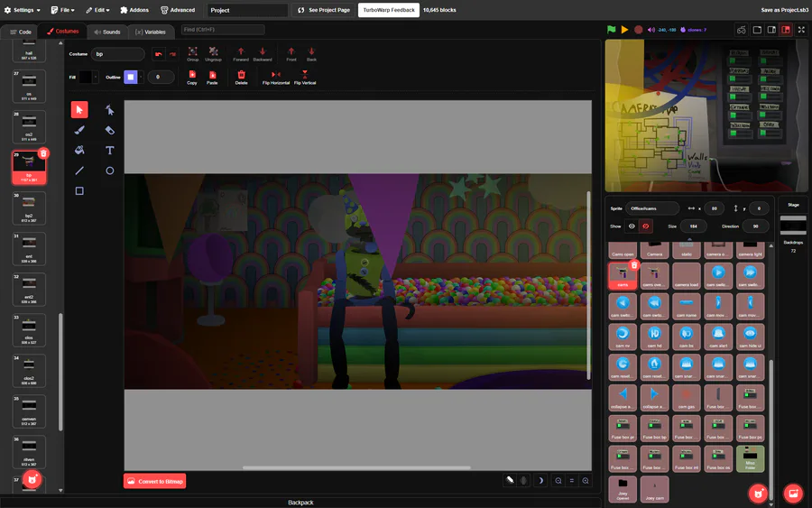Ungroup the selected objects

(213, 54)
